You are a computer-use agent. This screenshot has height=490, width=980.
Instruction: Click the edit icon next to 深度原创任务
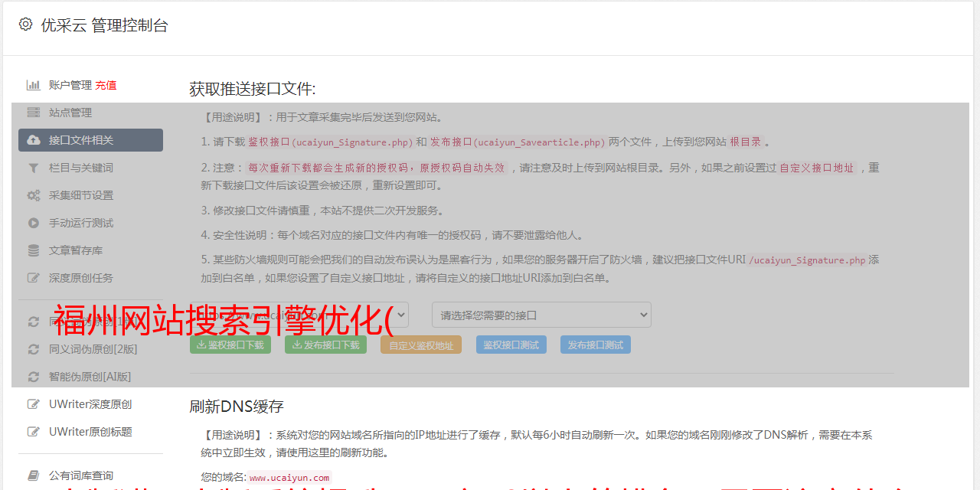[x=34, y=278]
